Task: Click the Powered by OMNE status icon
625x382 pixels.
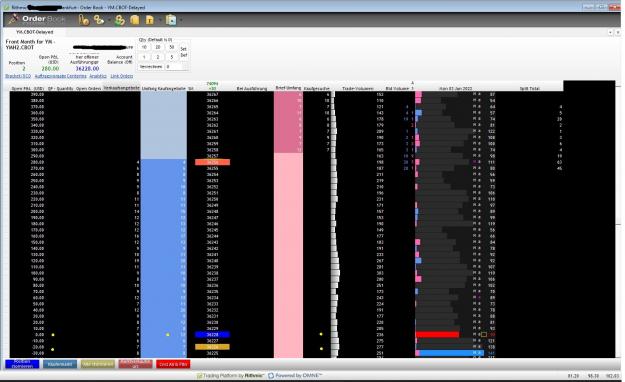Action: coord(271,376)
